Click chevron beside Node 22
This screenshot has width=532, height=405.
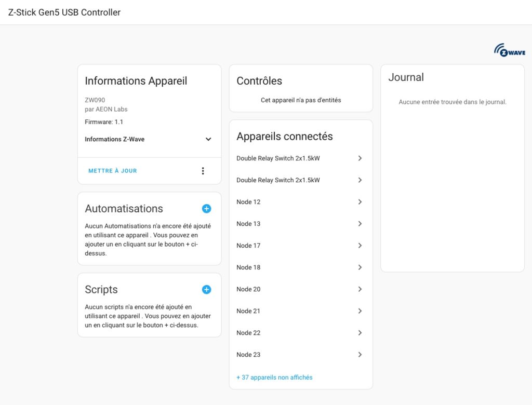pos(360,333)
